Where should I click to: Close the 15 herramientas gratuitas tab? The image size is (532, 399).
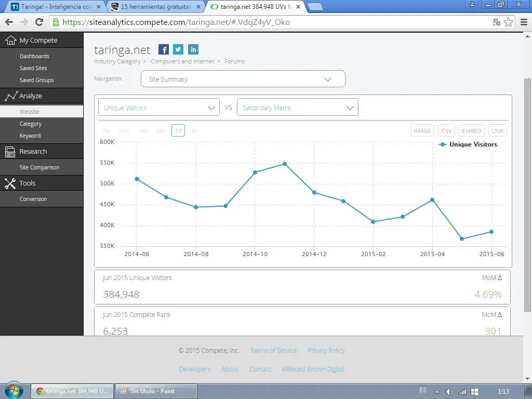[198, 6]
